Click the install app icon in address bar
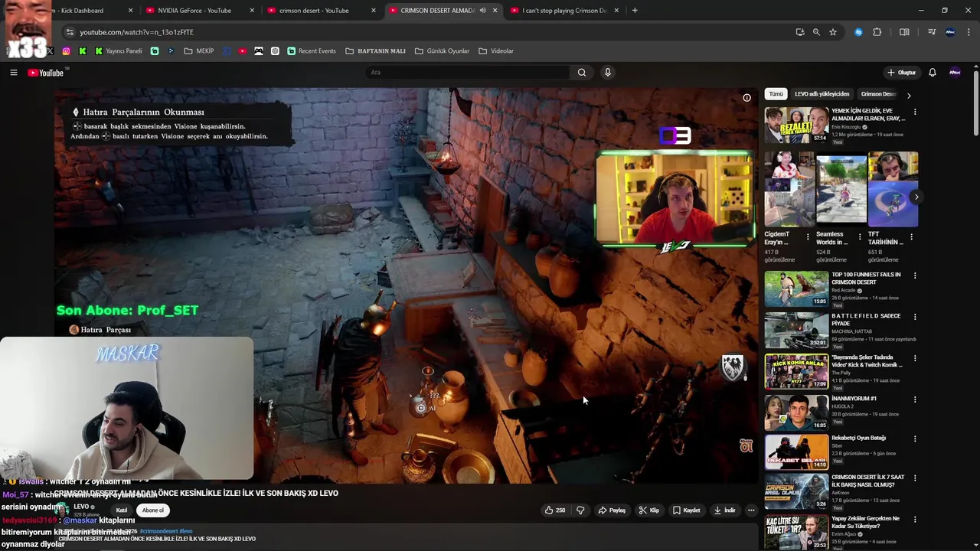This screenshot has height=551, width=980. (x=800, y=32)
